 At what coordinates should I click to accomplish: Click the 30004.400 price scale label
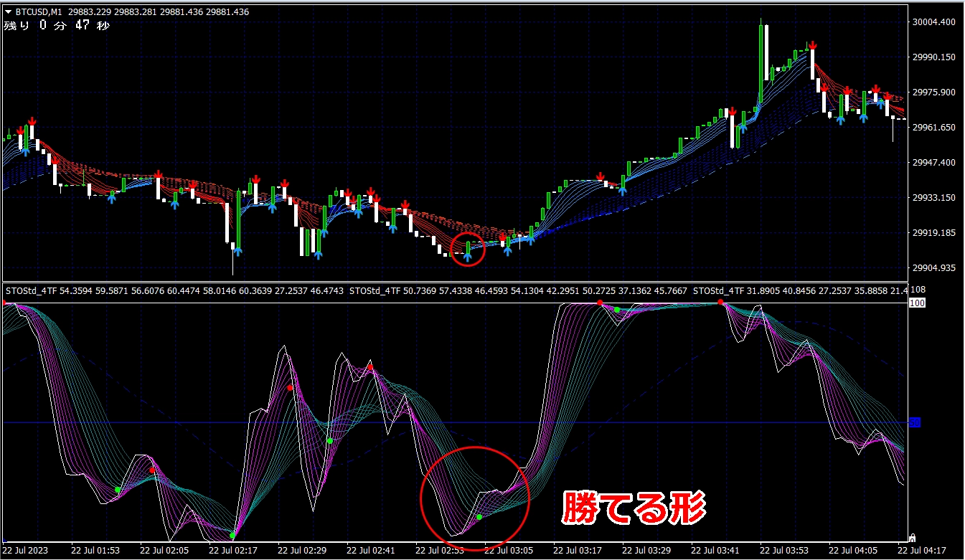tap(933, 22)
